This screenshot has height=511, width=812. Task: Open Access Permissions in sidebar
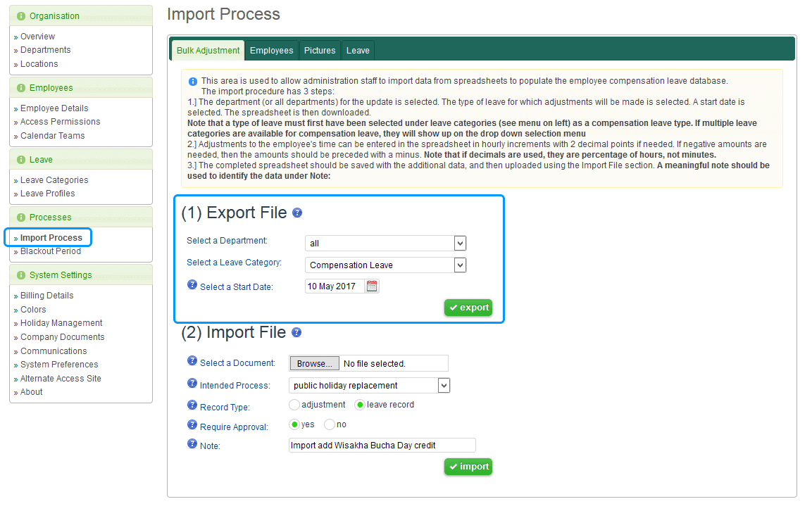click(60, 122)
